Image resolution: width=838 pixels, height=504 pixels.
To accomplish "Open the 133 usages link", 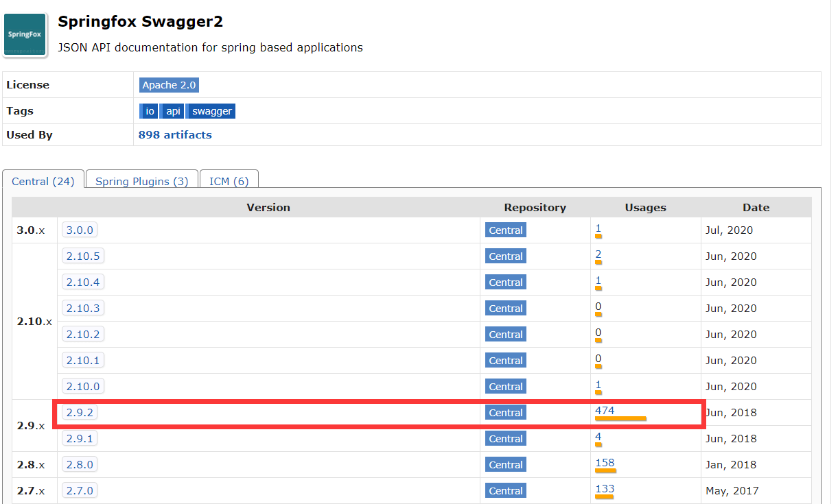I will coord(605,489).
